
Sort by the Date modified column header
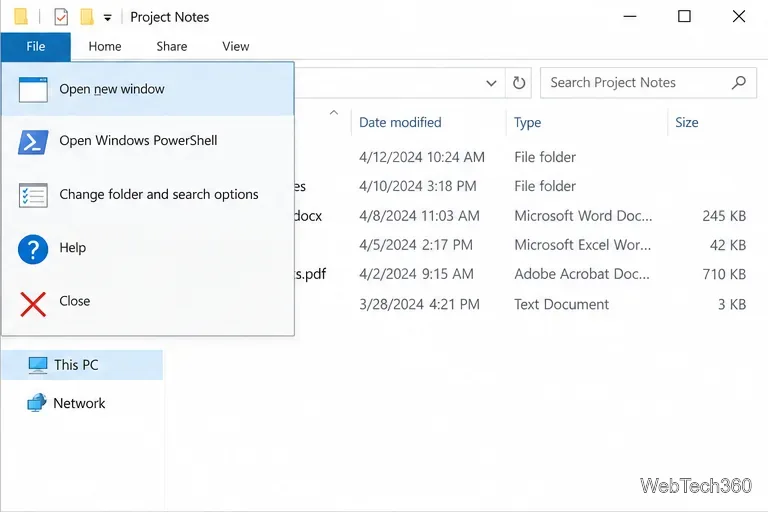400,122
